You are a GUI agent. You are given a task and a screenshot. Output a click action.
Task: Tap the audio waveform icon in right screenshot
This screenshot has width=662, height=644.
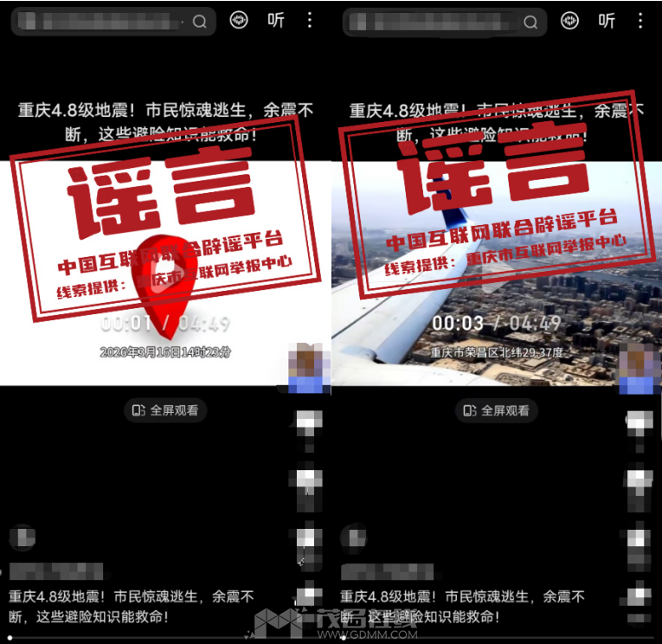coord(569,21)
